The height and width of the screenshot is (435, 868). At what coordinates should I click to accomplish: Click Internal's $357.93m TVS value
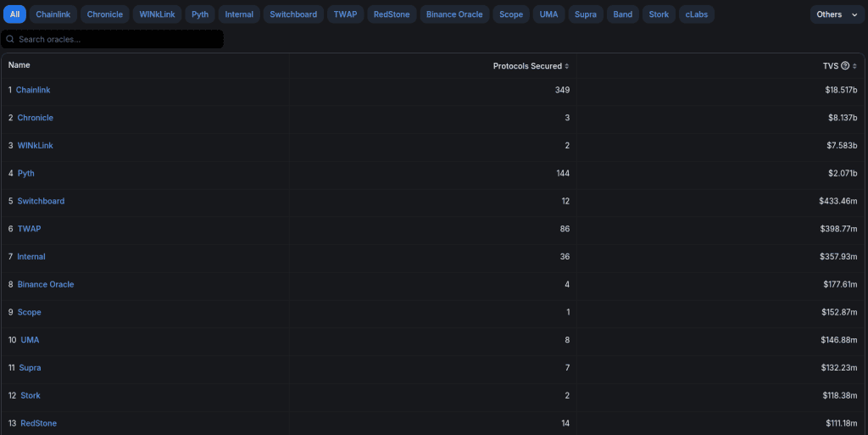(x=838, y=256)
